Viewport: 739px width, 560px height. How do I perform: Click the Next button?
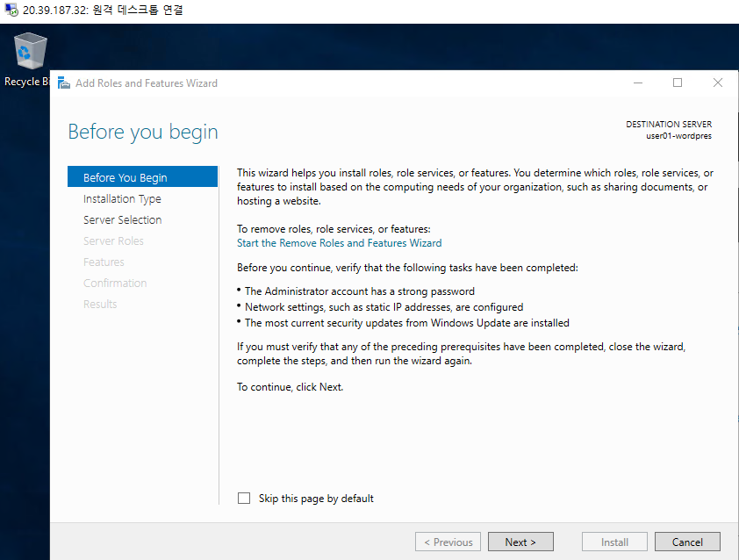click(x=520, y=542)
